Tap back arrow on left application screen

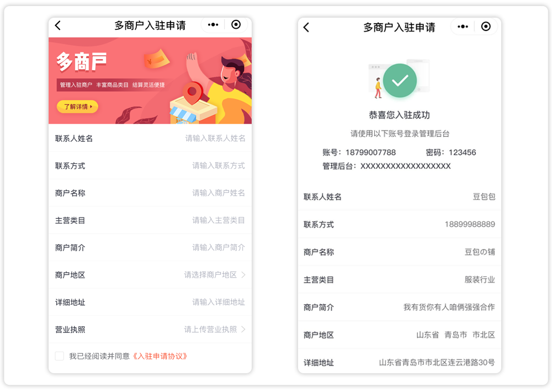coord(58,25)
